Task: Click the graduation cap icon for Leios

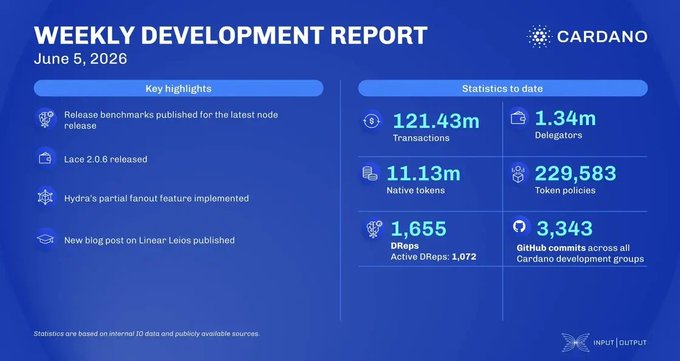Action: pos(46,240)
